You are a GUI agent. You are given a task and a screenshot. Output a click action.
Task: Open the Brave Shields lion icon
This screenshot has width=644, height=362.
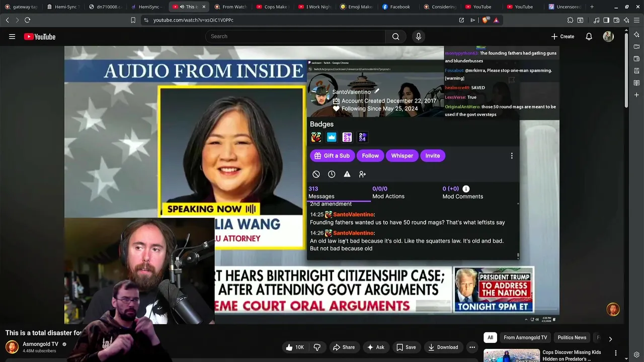click(x=485, y=20)
